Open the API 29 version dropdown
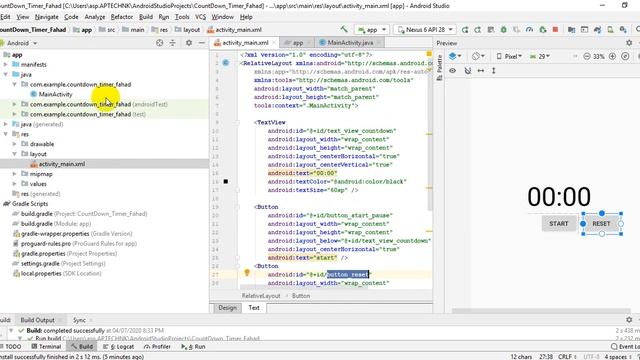 pos(540,56)
